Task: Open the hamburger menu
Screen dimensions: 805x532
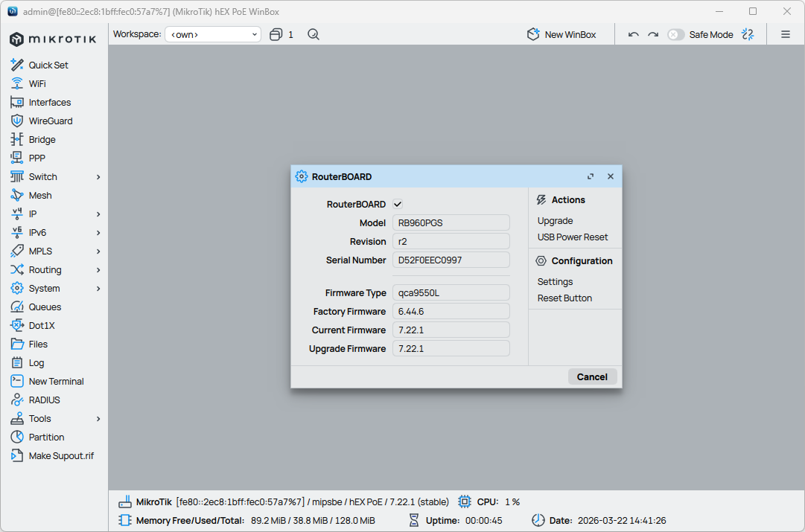Action: (x=786, y=34)
